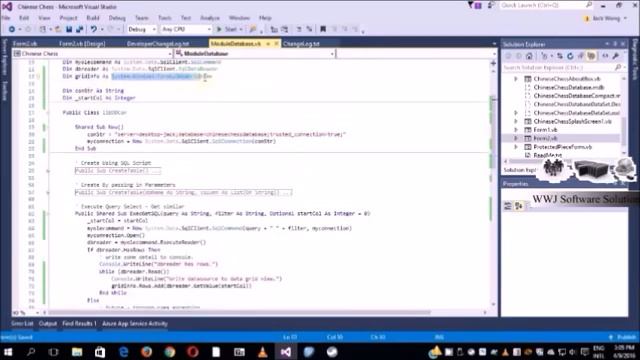Click the Start debugging button
640x360 pixels.
(228, 29)
